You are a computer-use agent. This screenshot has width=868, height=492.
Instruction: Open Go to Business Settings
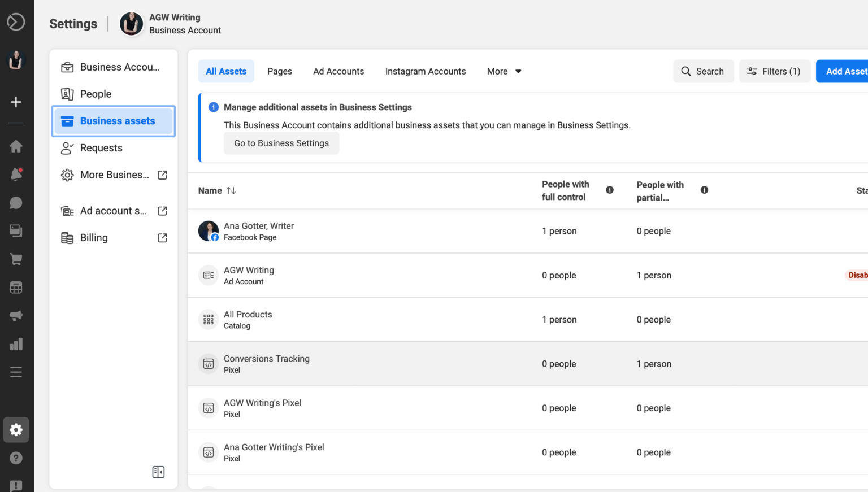281,143
